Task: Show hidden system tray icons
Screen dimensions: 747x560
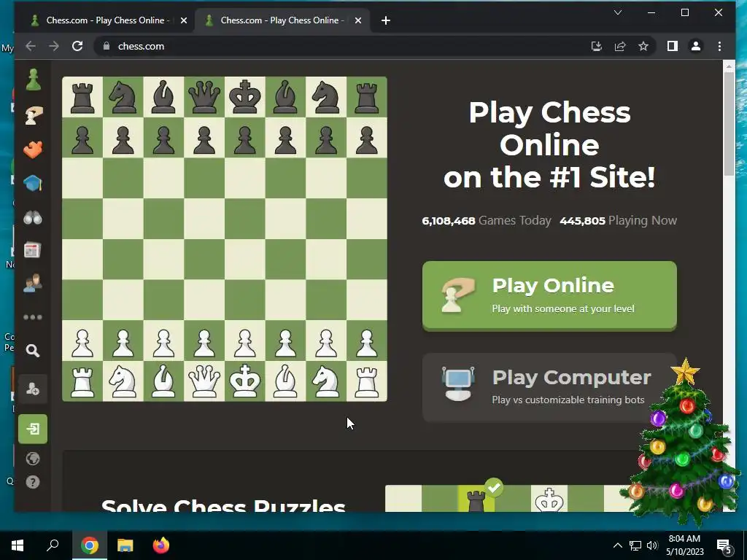Action: tap(617, 545)
